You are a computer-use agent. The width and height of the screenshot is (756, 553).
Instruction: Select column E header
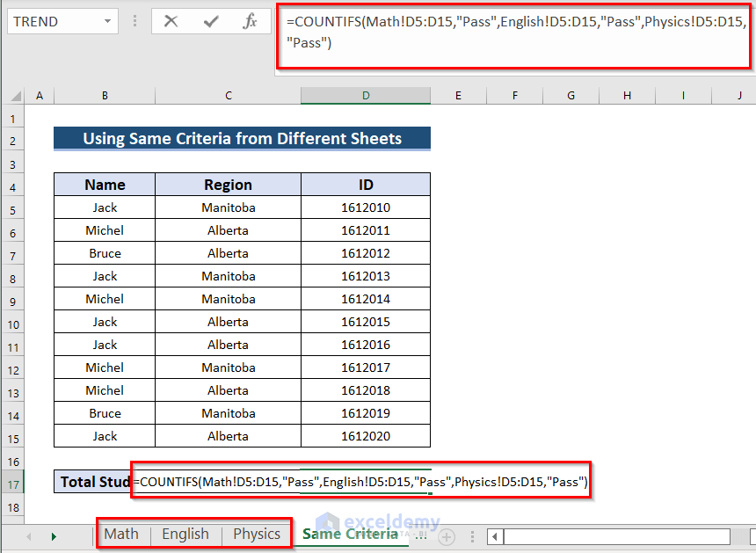pyautogui.click(x=458, y=96)
